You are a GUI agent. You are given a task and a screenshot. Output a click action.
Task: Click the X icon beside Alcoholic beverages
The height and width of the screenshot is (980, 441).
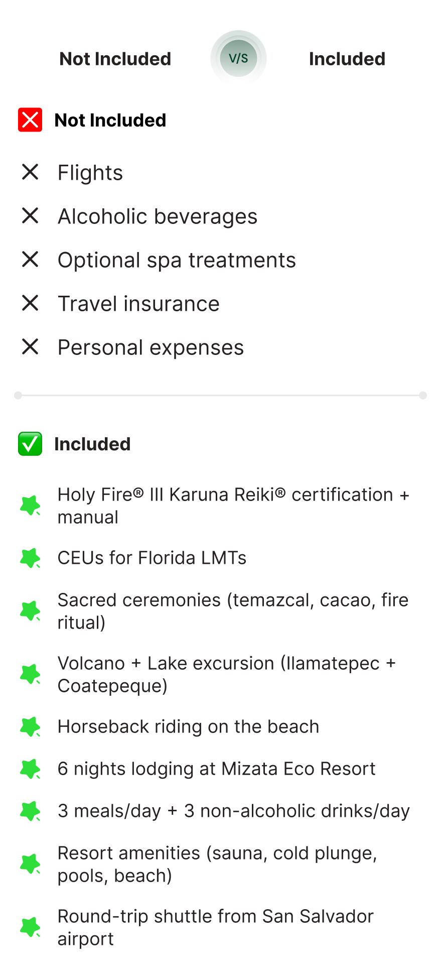(x=30, y=216)
